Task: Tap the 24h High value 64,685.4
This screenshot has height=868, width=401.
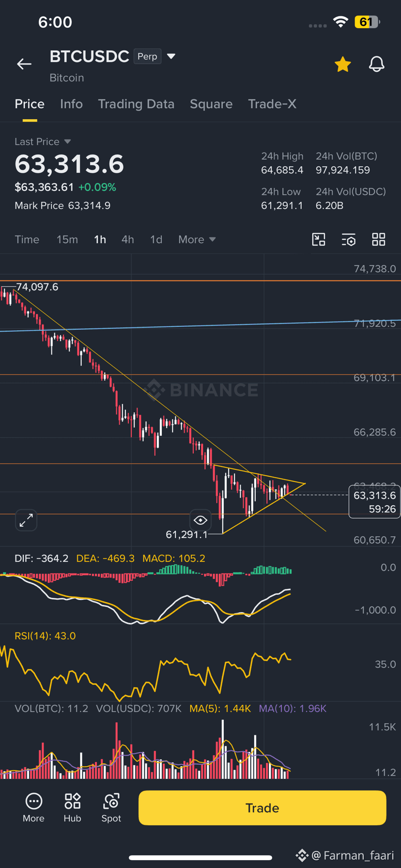Action: [282, 170]
